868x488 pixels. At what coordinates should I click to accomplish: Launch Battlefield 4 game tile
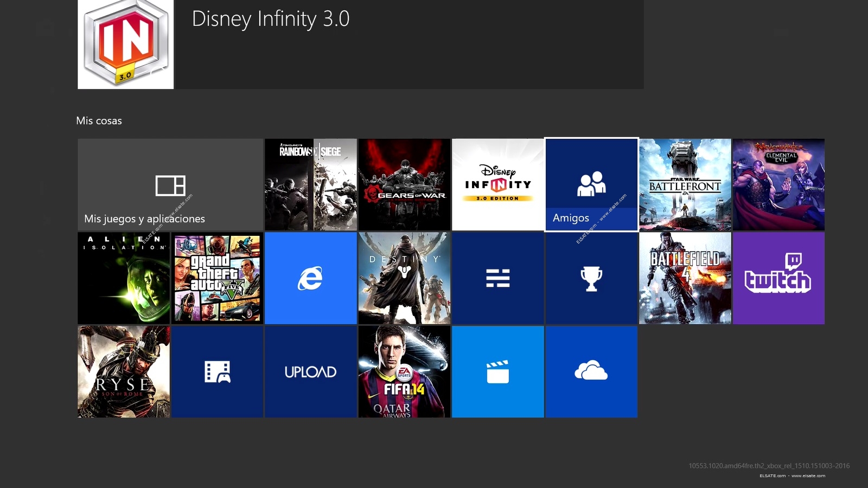tap(685, 278)
